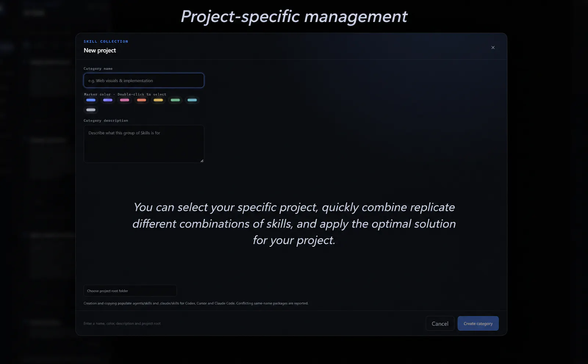The image size is (588, 364).
Task: Pick the pink marker color
Action: 125,100
